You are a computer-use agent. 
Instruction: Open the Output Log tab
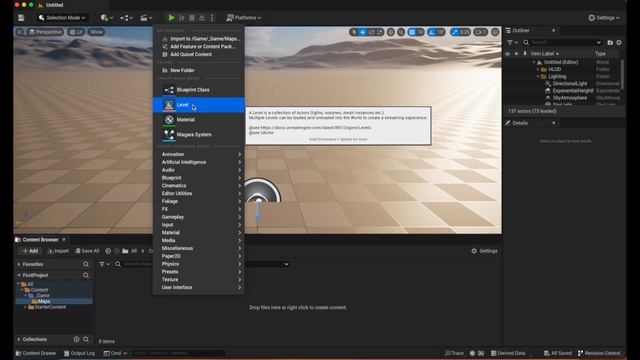click(x=79, y=353)
